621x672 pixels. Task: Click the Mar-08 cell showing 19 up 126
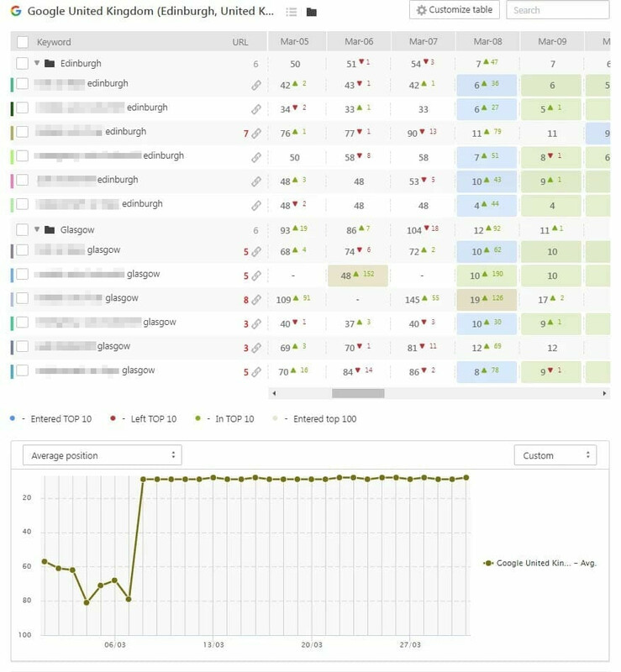(487, 300)
